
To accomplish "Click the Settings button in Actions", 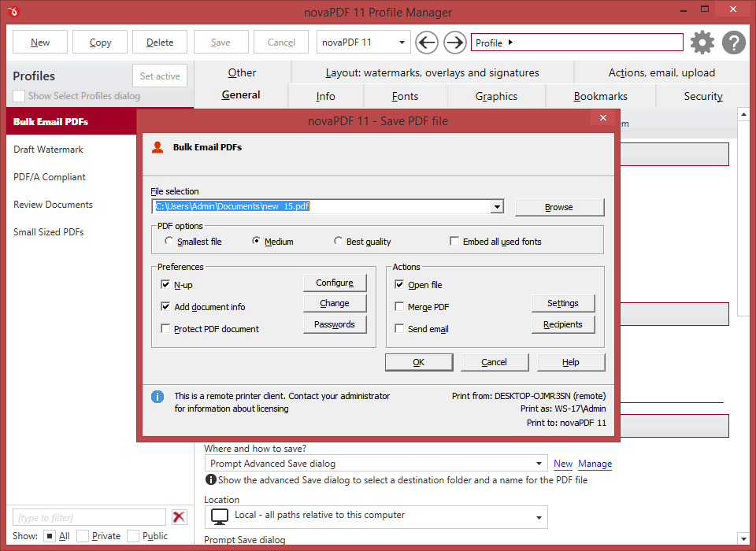I will (x=562, y=303).
